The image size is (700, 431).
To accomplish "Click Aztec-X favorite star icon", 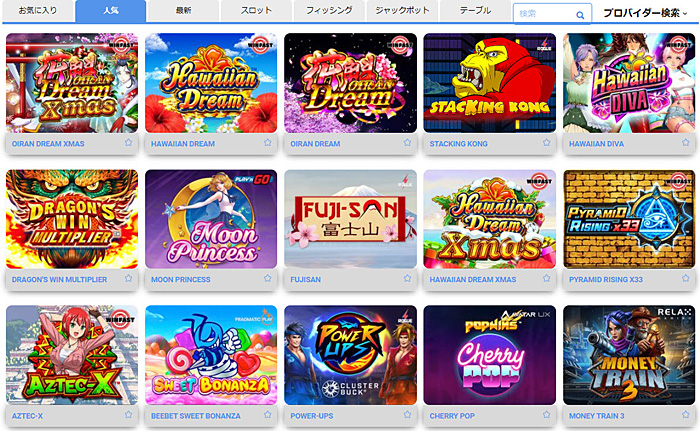I will (129, 414).
